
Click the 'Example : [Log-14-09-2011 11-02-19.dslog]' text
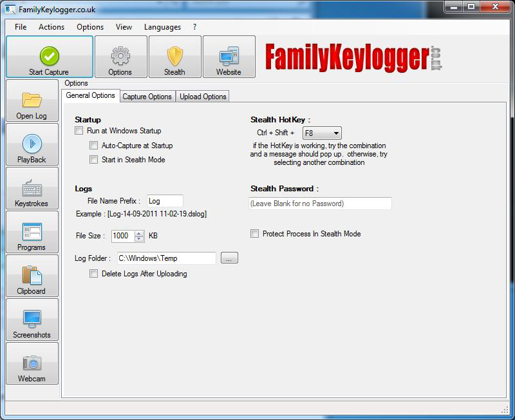[141, 214]
